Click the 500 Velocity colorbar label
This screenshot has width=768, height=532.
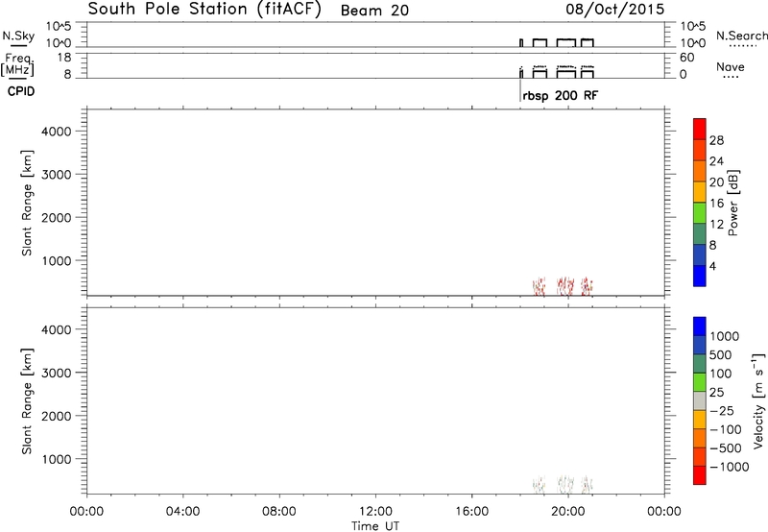721,354
